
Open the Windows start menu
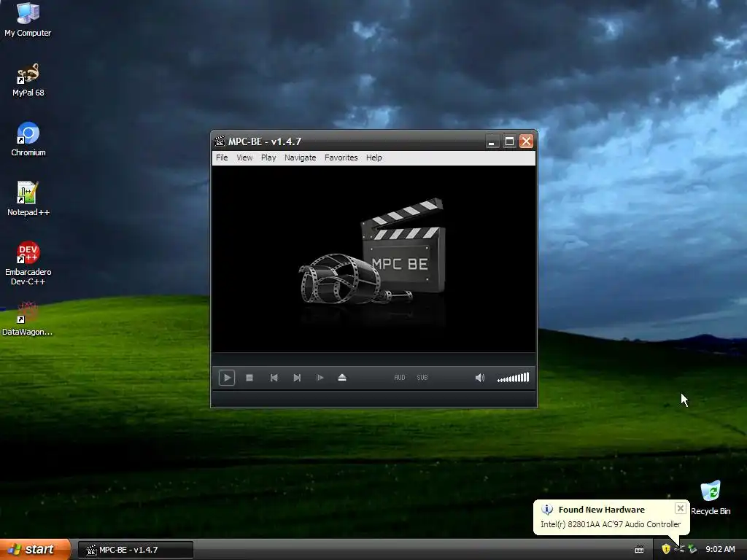click(35, 549)
